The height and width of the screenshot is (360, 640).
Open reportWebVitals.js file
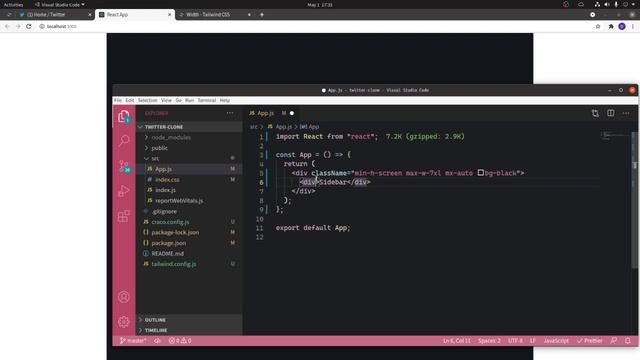[x=179, y=201]
